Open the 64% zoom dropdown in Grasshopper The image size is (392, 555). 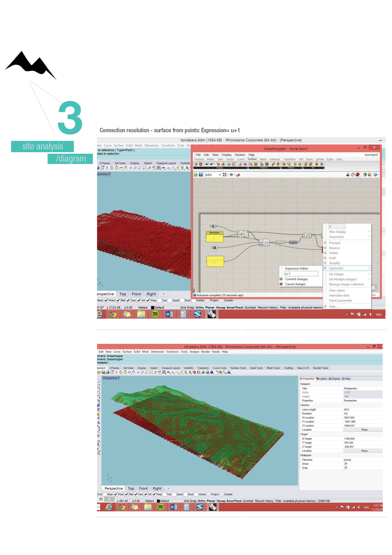click(x=220, y=175)
